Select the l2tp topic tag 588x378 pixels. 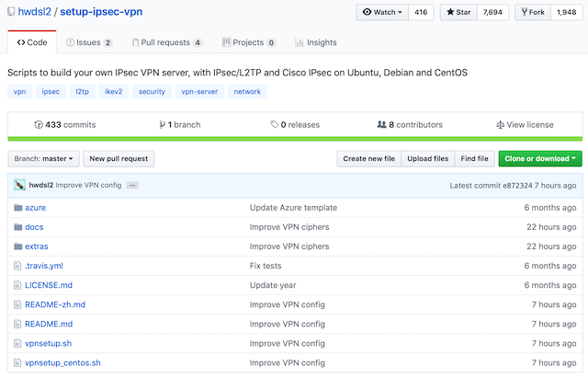pos(82,92)
